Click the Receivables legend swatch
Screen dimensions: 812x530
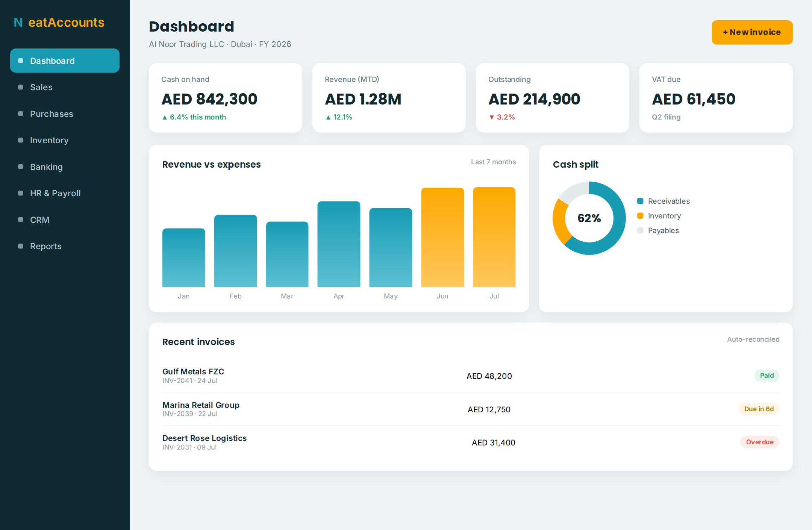point(640,201)
